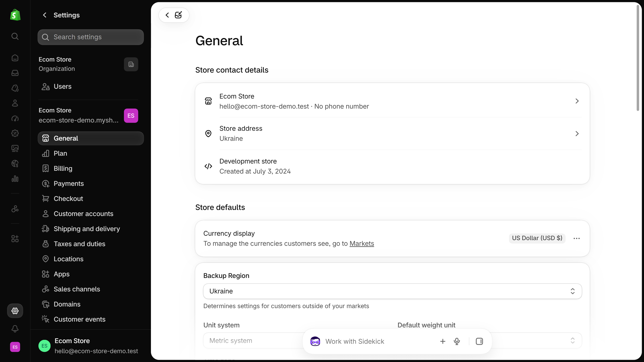
Task: Click the purple ES store avatar in sidebar
Action: tap(131, 116)
